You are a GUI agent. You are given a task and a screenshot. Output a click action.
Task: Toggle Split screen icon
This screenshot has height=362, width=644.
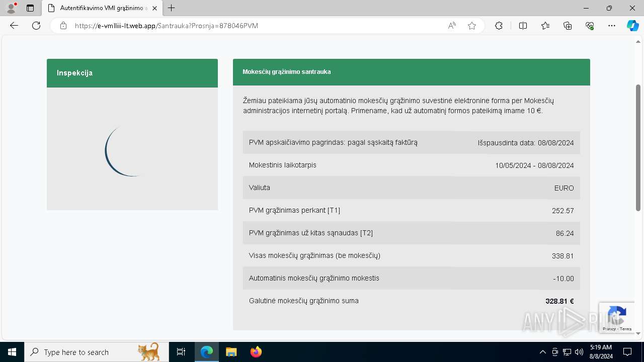[523, 26]
